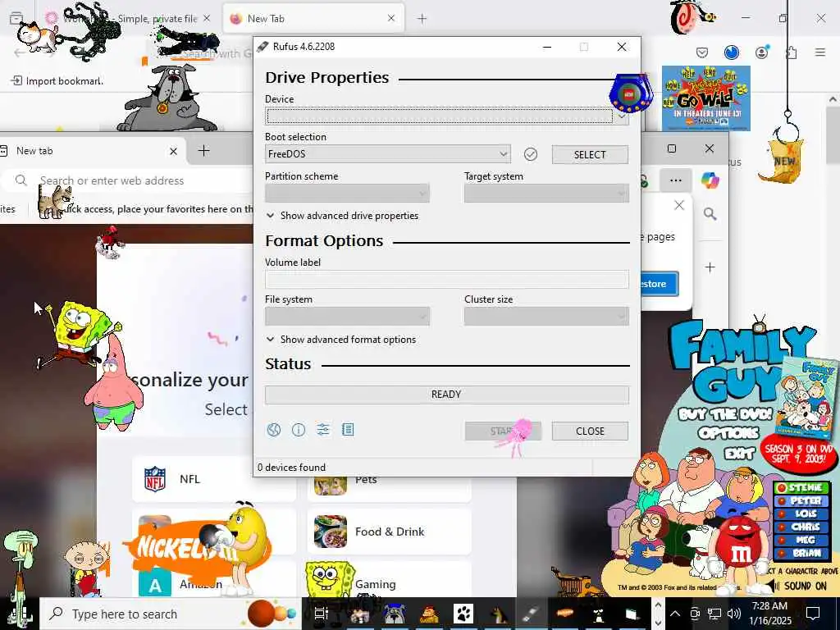Open Firefox hamburger application menu

820,52
